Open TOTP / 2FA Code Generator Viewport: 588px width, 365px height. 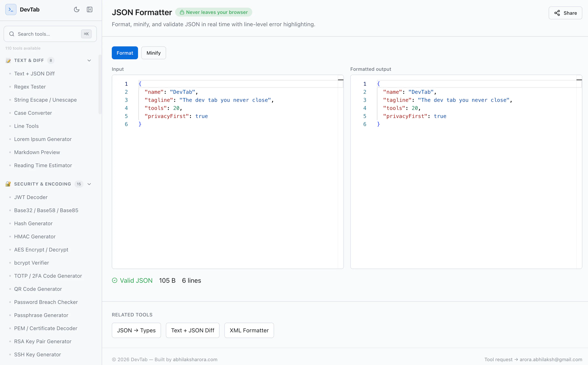click(48, 276)
